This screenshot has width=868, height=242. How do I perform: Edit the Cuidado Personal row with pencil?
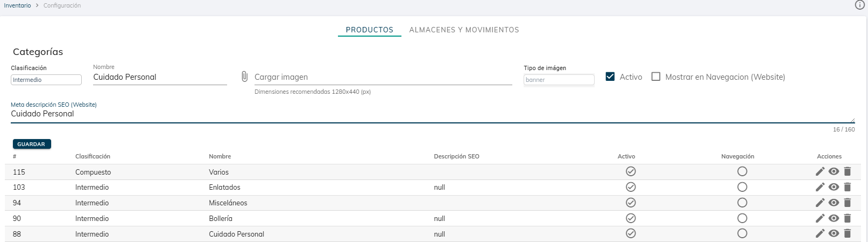[820, 234]
